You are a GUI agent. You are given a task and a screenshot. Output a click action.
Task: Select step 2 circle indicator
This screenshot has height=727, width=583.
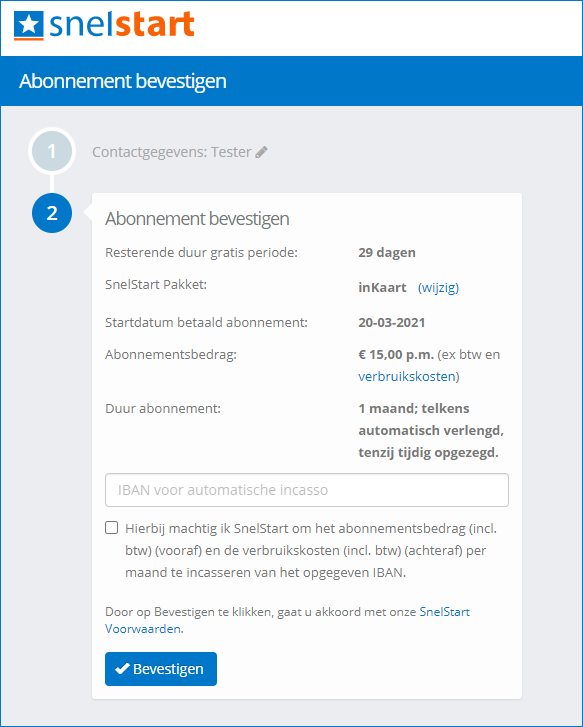point(52,213)
